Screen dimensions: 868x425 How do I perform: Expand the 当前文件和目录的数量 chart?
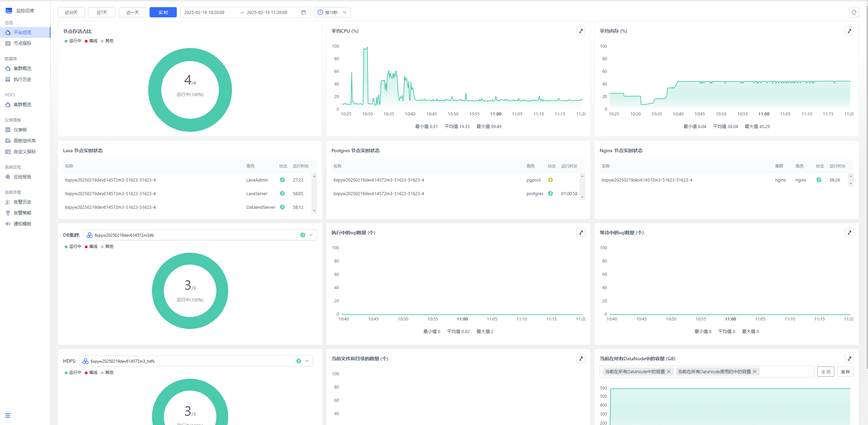pos(581,359)
